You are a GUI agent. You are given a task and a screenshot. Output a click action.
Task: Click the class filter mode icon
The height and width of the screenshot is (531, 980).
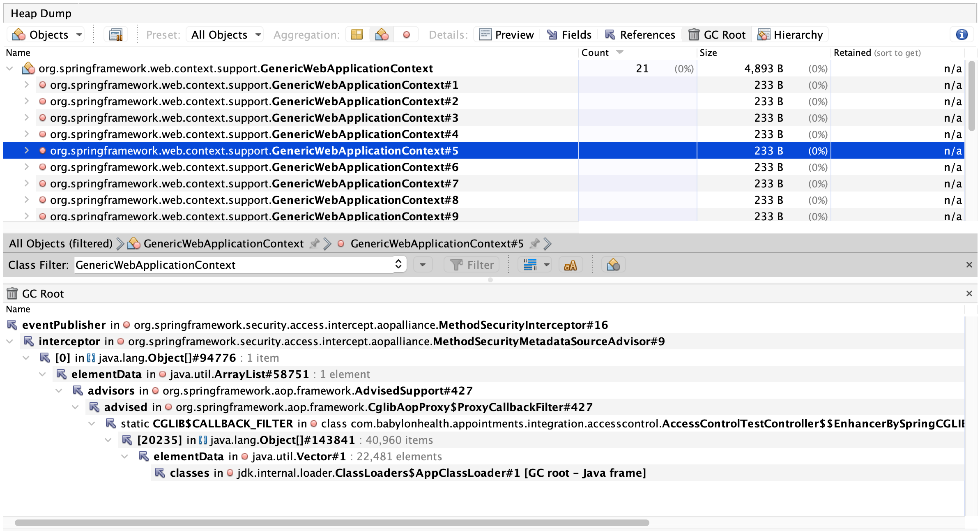(613, 265)
